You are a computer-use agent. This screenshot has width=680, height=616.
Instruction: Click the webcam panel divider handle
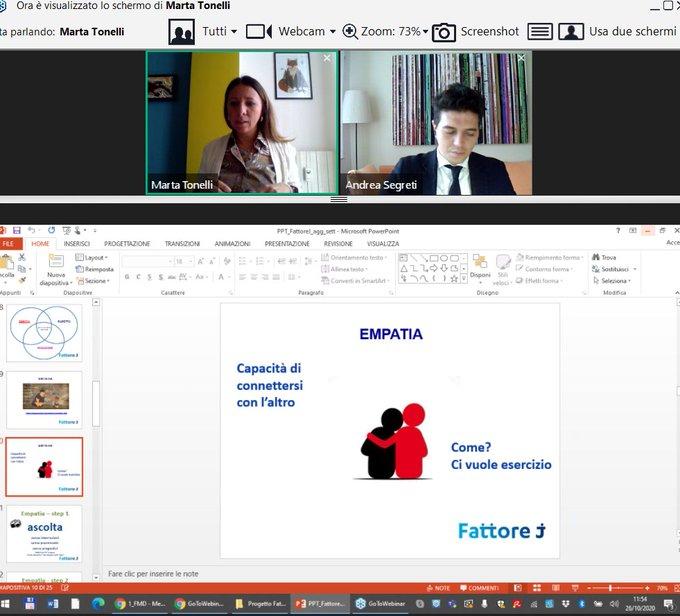tap(339, 200)
